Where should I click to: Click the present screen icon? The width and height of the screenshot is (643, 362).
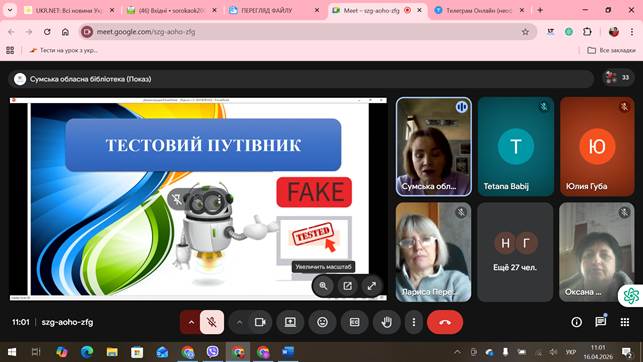290,322
